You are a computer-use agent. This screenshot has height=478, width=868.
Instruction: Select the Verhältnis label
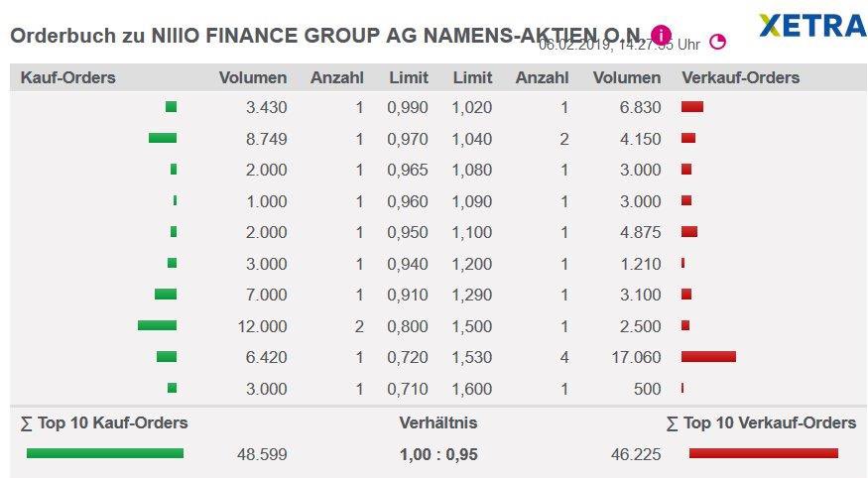click(x=437, y=422)
